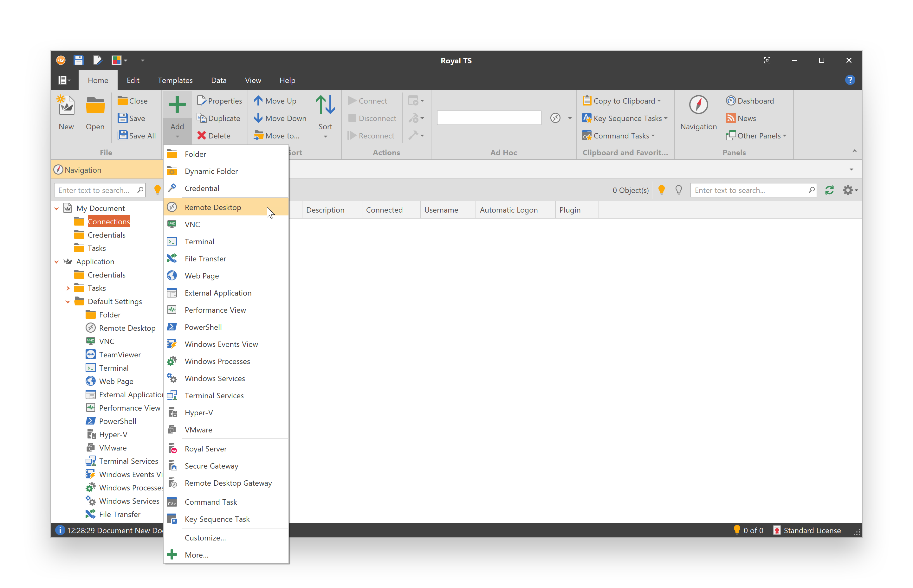Open the View ribbon tab
913x588 pixels.
click(253, 80)
